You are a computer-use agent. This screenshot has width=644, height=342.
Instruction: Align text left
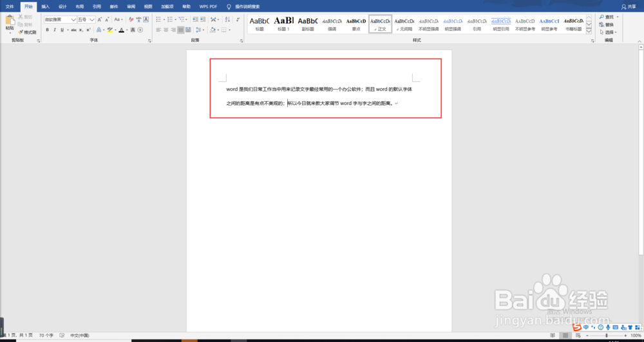pos(158,30)
